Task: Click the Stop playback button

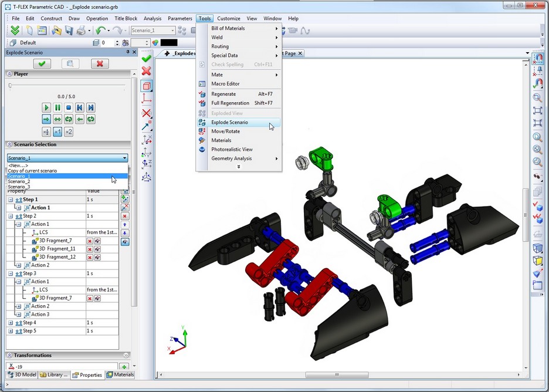Action: pyautogui.click(x=69, y=107)
